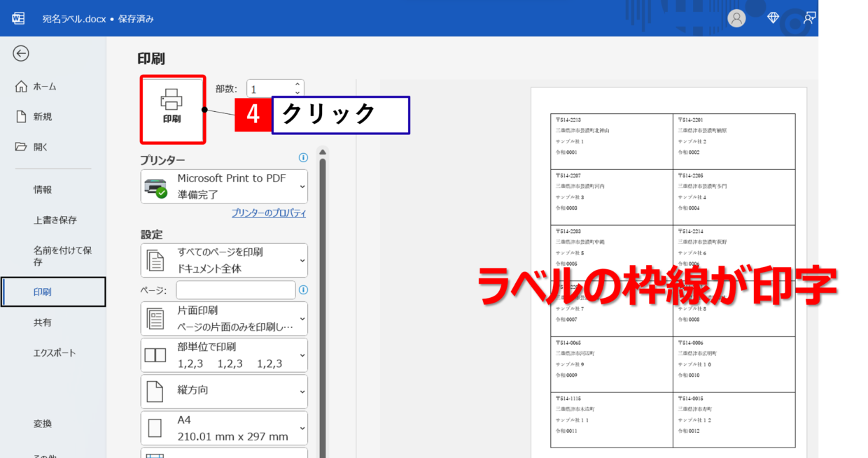Select ホーム in the sidebar
The width and height of the screenshot is (868, 458).
[53, 87]
